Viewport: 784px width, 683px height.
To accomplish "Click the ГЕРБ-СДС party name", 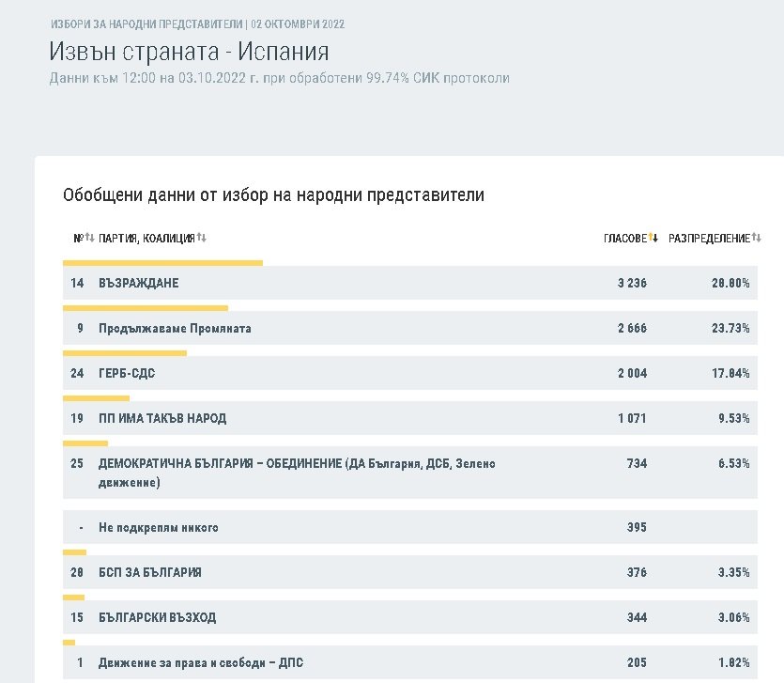I will [127, 373].
